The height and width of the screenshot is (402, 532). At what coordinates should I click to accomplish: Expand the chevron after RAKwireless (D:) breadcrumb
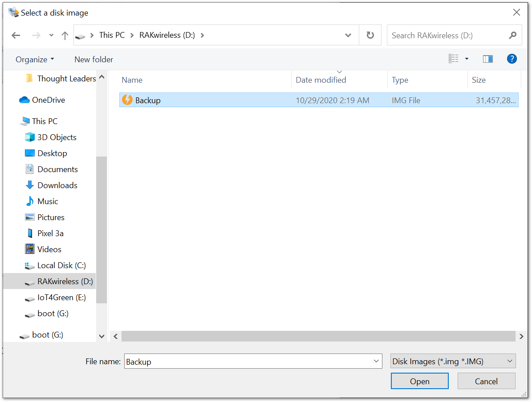point(202,35)
